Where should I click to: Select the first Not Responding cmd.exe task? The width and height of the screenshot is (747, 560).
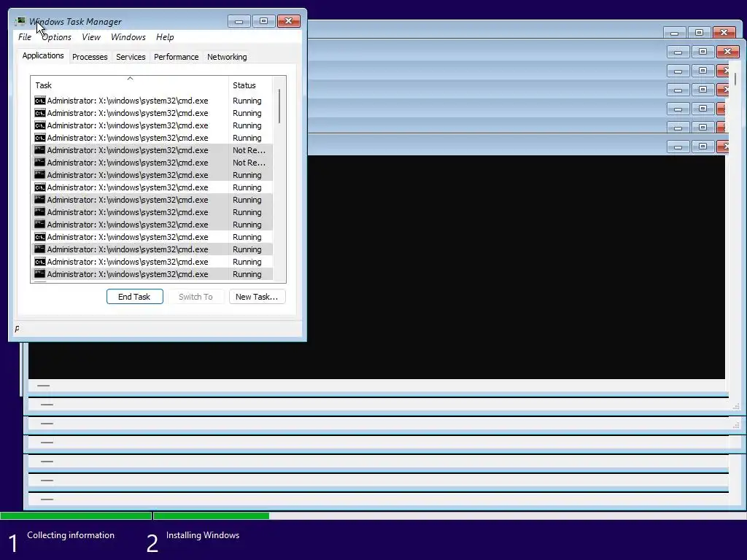click(152, 150)
